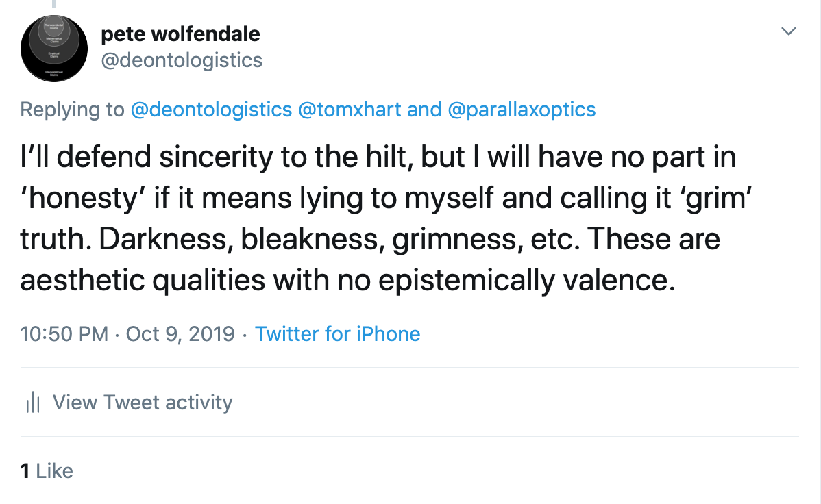Click the word "and" between reply mentions

(424, 110)
